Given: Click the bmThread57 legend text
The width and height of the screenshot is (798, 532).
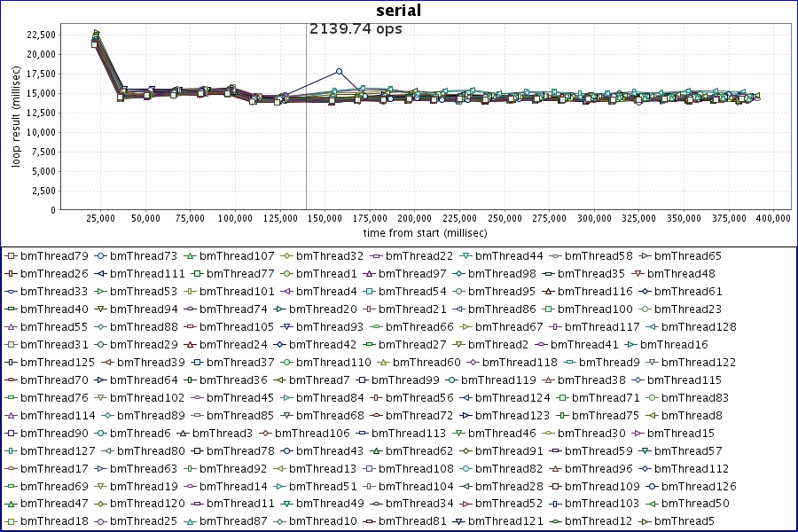Looking at the screenshot, I should click(x=688, y=451).
